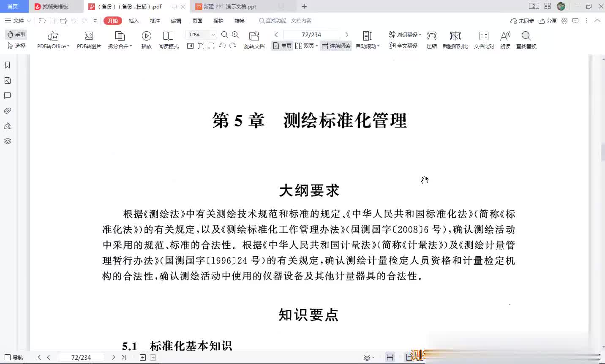
Task: Expand the 175% zoom level dropdown
Action: [213, 35]
